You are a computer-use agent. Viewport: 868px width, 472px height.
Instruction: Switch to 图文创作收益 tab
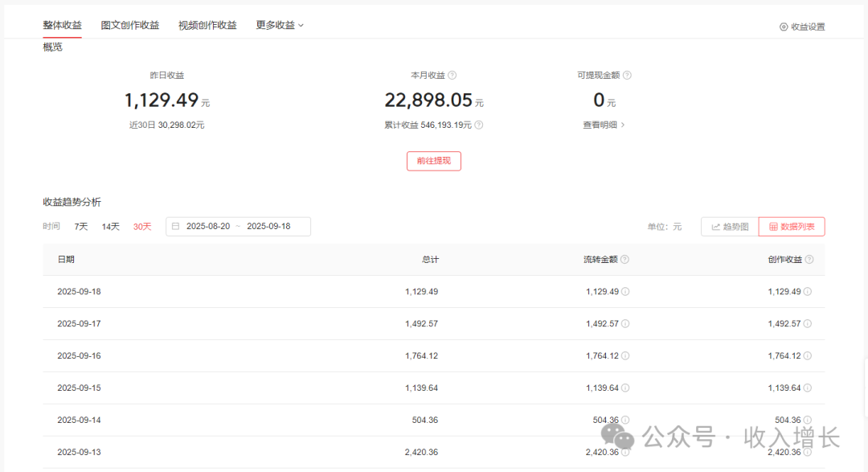[130, 26]
